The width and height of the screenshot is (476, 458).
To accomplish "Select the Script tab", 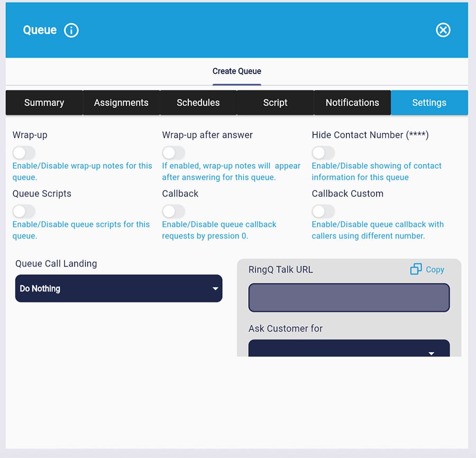I will [x=275, y=103].
